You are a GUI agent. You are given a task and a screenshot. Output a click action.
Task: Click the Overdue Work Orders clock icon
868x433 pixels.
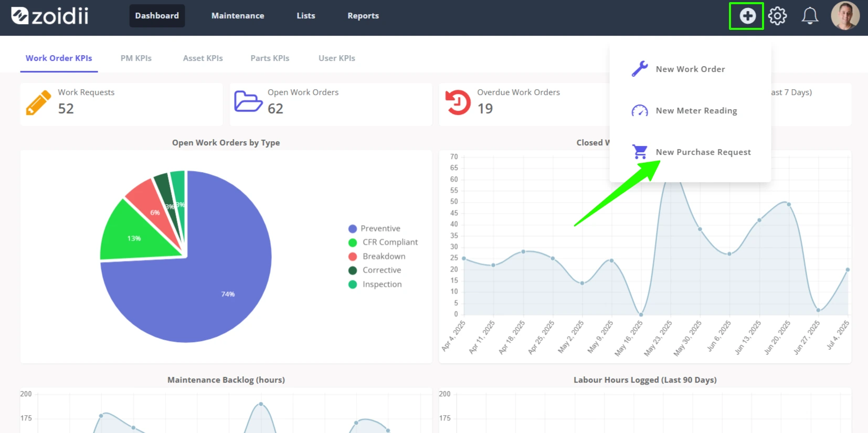[458, 102]
